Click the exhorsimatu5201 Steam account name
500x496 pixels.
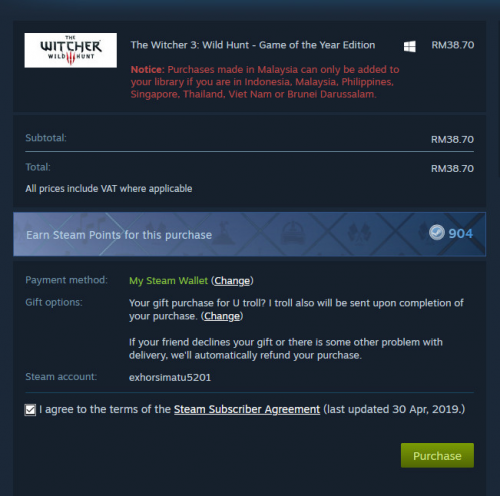170,377
